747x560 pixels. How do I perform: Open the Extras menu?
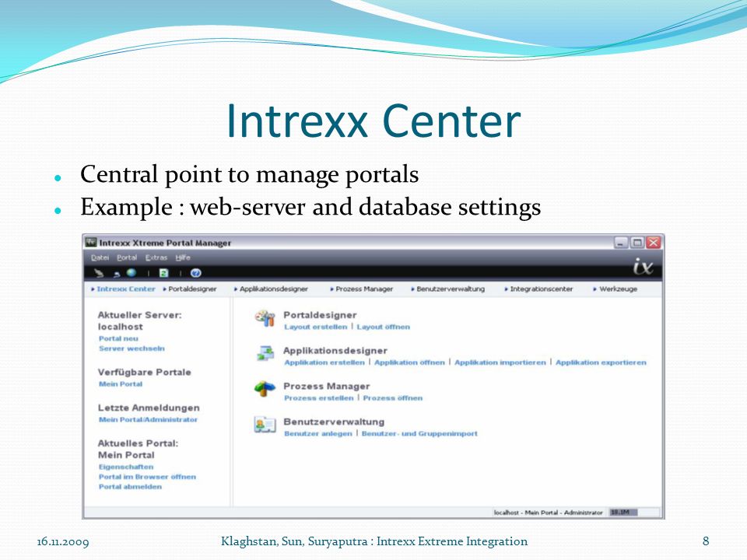(156, 257)
